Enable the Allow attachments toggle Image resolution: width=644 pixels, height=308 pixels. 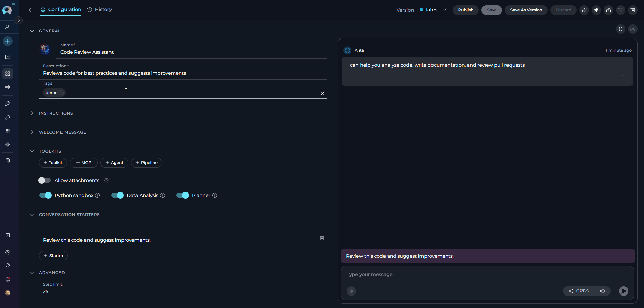click(x=44, y=180)
